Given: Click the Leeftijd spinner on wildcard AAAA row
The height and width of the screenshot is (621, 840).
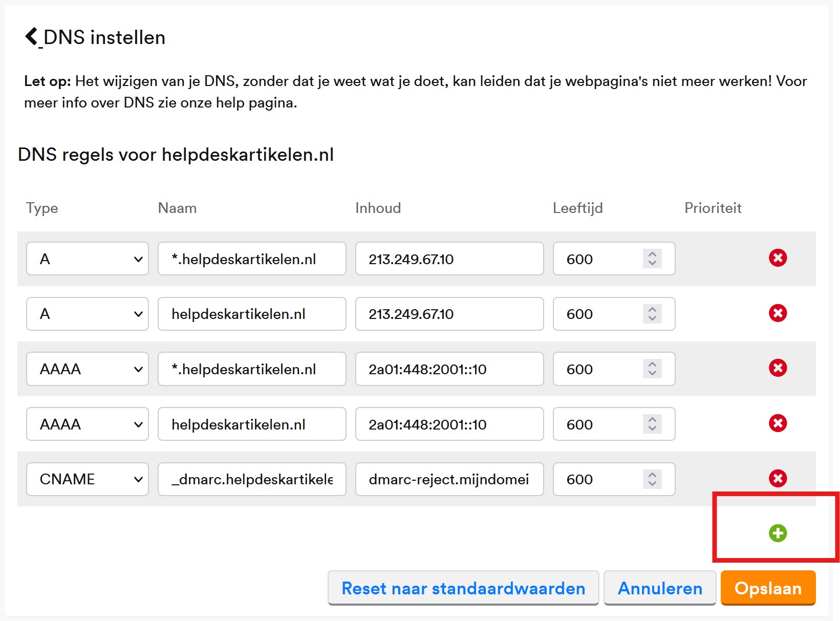Looking at the screenshot, I should click(652, 369).
